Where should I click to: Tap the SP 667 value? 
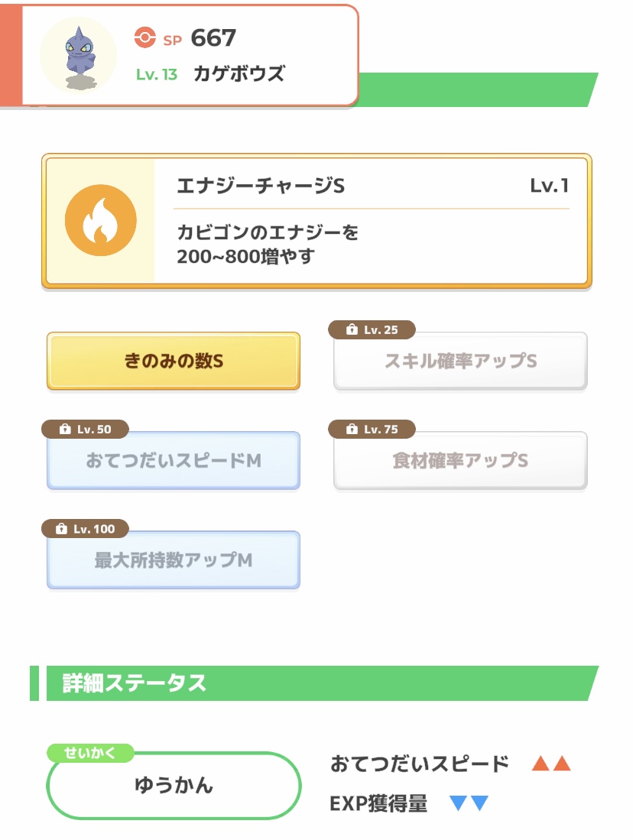click(x=213, y=37)
